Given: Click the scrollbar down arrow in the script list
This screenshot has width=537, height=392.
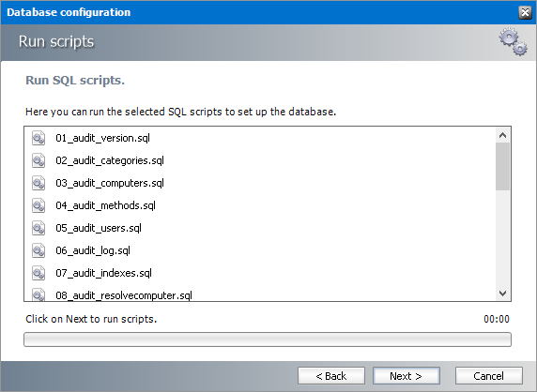Looking at the screenshot, I should tap(502, 294).
